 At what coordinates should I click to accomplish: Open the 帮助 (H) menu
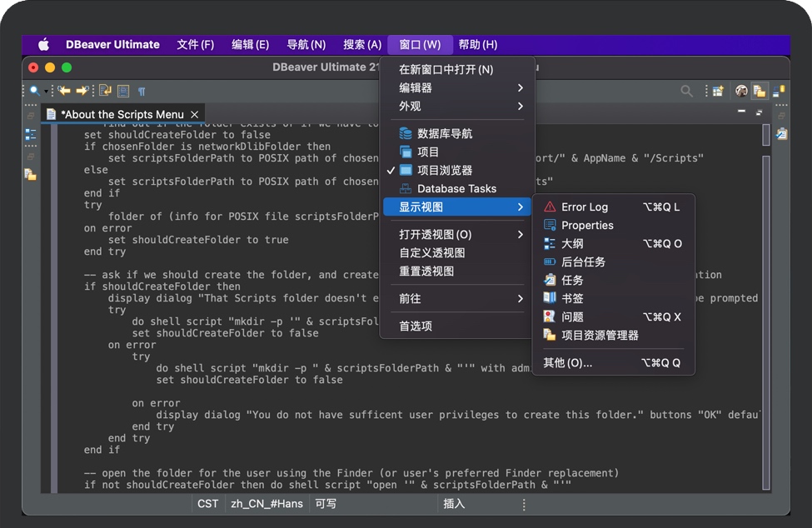pos(478,44)
